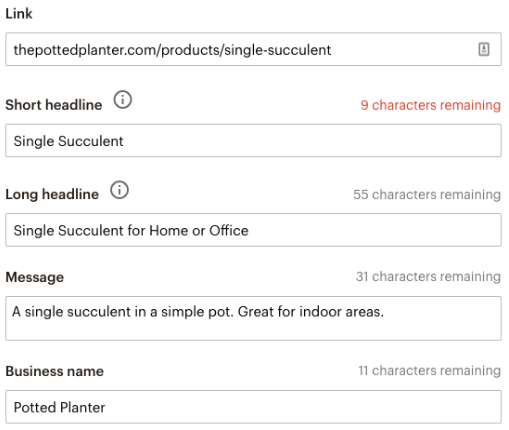The image size is (509, 430).
Task: Click the 'Message' label
Action: pos(35,277)
